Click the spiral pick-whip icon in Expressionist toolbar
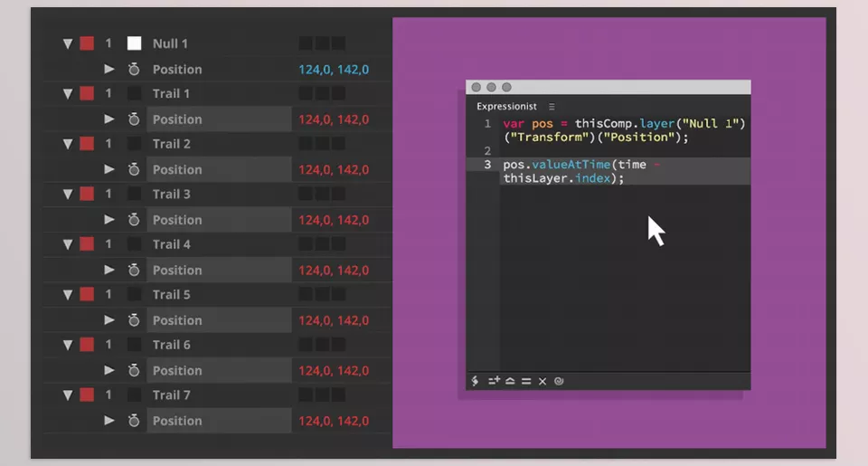The image size is (868, 466). tap(559, 381)
